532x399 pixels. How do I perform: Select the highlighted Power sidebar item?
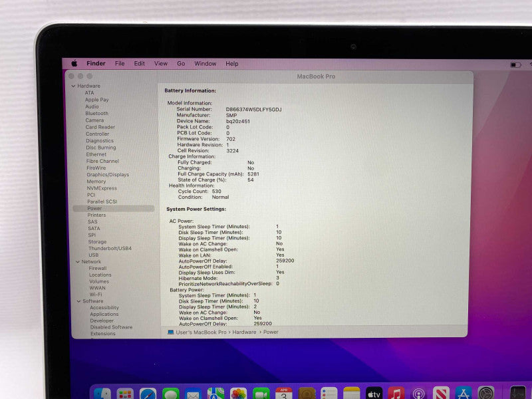click(x=114, y=208)
